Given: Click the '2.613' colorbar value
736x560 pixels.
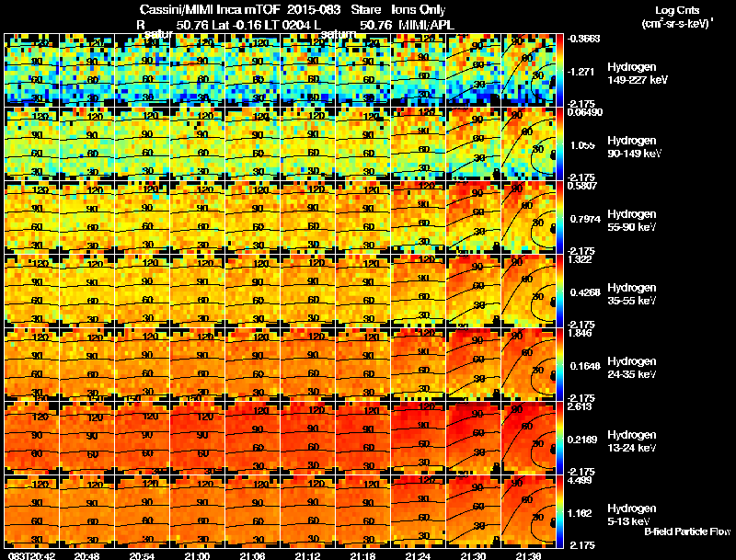Looking at the screenshot, I should coord(580,406).
